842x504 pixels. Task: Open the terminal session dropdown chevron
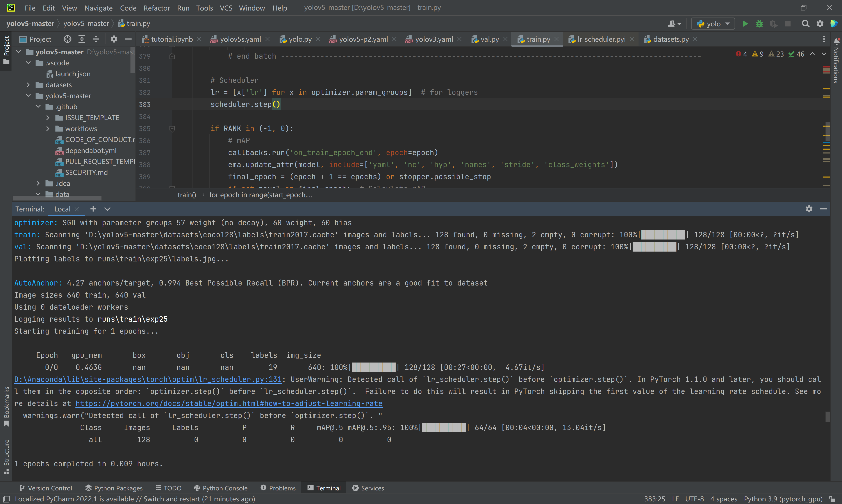(x=107, y=209)
